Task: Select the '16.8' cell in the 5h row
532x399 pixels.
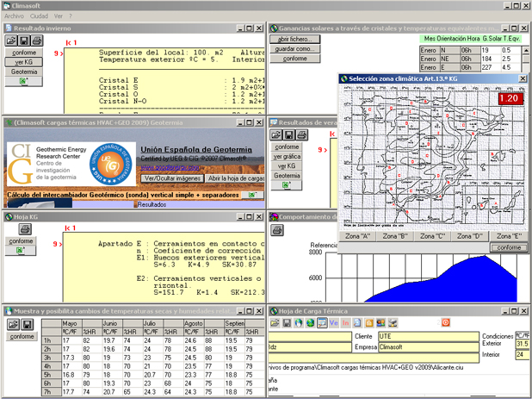Action: pos(71,375)
